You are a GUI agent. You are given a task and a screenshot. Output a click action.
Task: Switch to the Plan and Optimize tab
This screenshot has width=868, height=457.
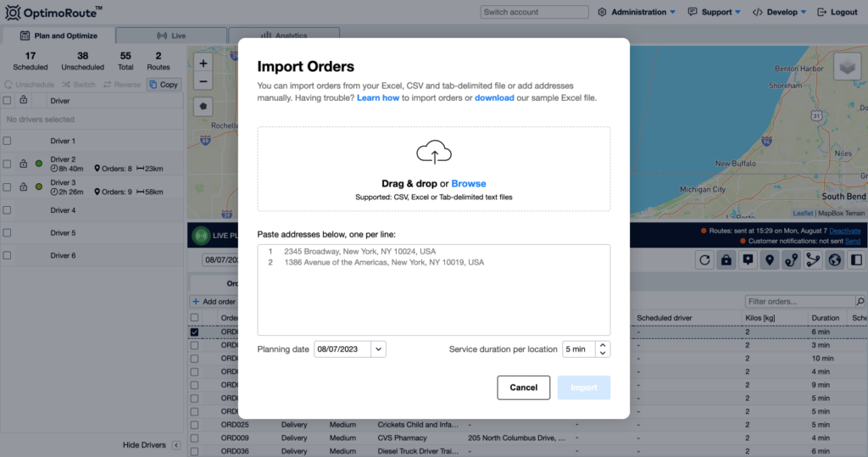pyautogui.click(x=58, y=36)
